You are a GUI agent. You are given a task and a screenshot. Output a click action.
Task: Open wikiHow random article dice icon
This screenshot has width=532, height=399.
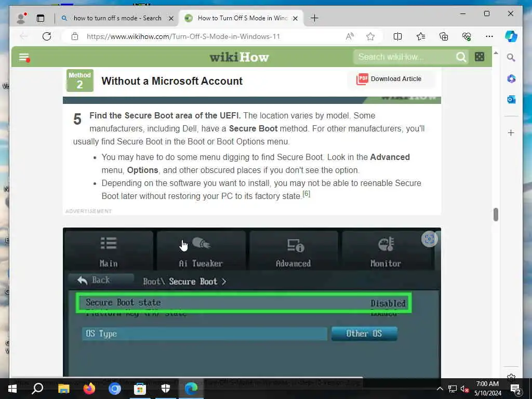(x=480, y=57)
